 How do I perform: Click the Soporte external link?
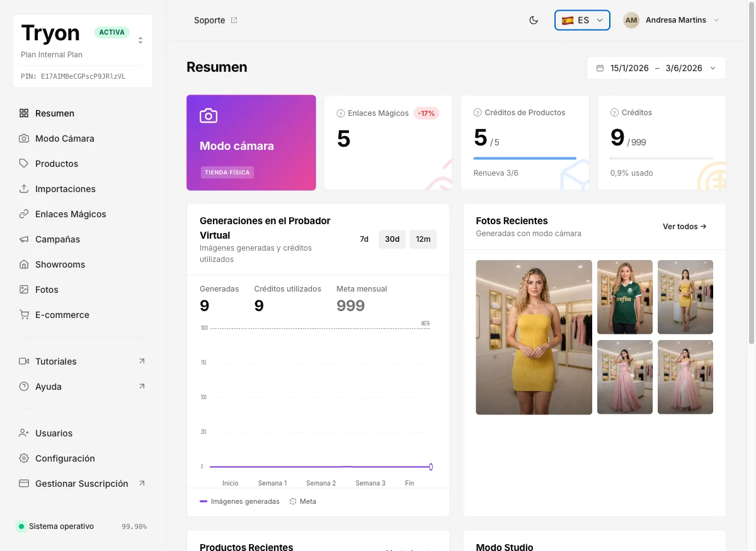click(215, 20)
